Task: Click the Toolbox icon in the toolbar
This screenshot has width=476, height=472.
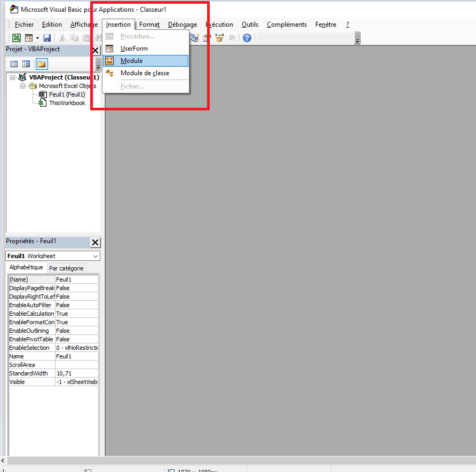Action: (x=232, y=38)
